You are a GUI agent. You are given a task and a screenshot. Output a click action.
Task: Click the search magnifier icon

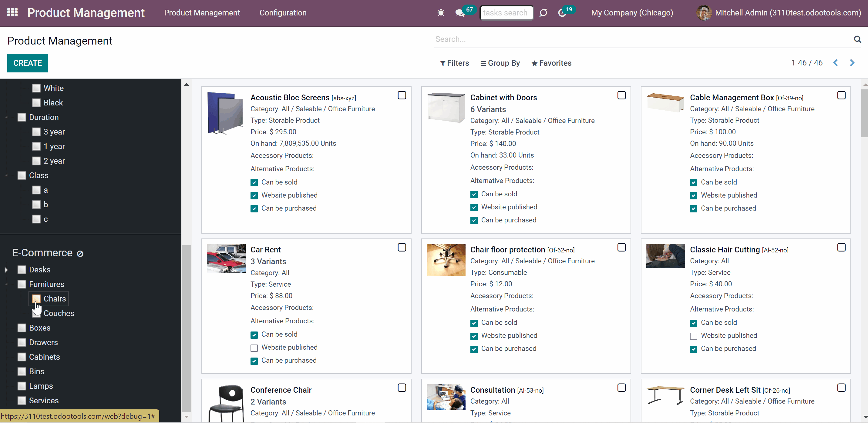[x=858, y=39]
